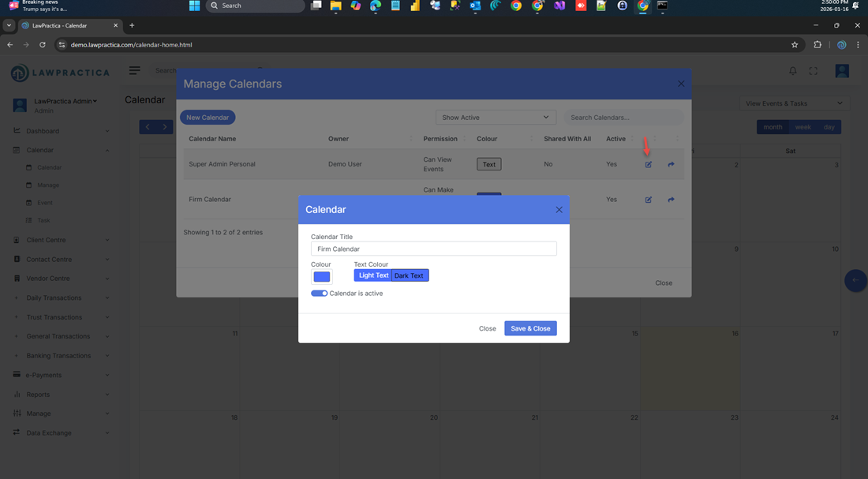Toggle the Calendar is active switch
This screenshot has width=868, height=479.
pyautogui.click(x=319, y=294)
